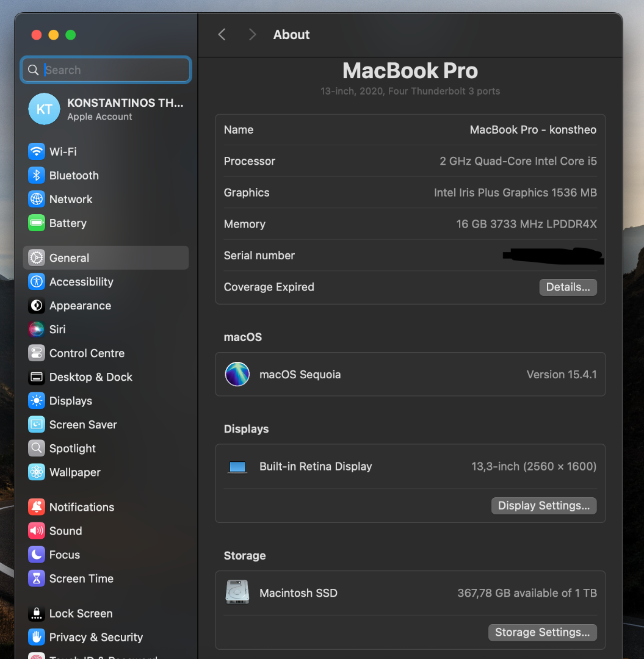The width and height of the screenshot is (644, 659).
Task: Select the Displays sun icon
Action: [37, 400]
